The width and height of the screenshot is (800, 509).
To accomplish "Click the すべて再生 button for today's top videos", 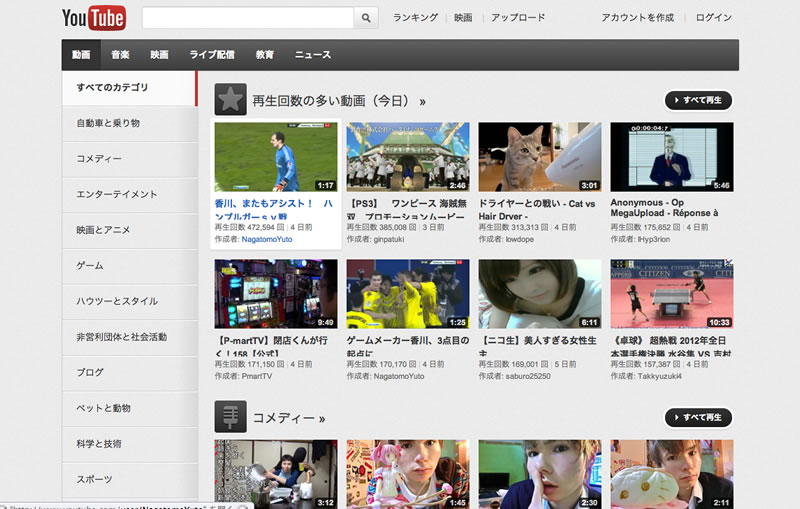I will click(x=698, y=100).
